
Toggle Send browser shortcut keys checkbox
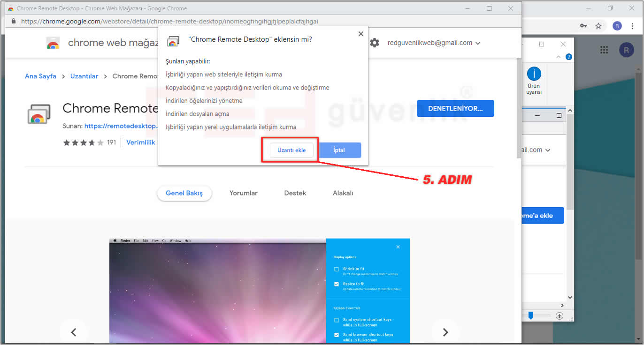coord(337,335)
